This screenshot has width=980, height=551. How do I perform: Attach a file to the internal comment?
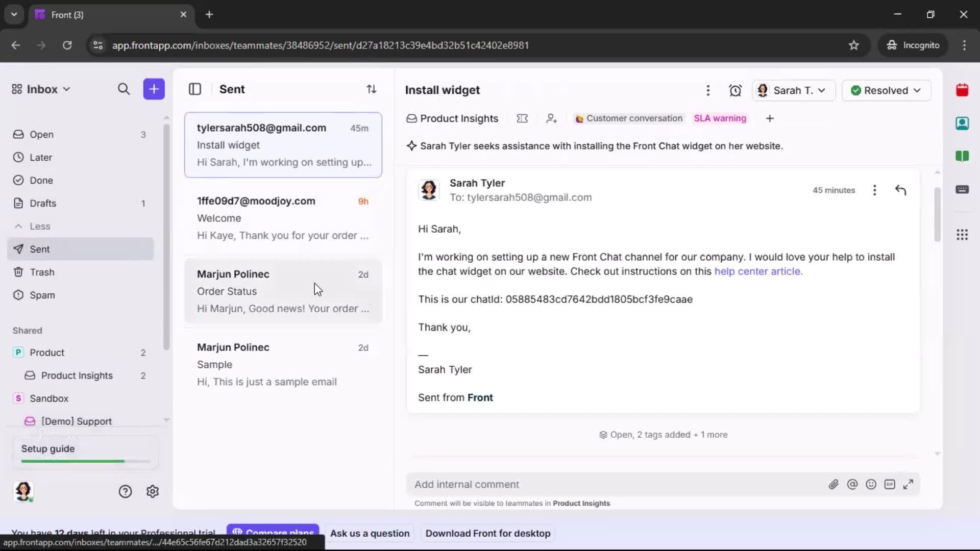point(834,484)
